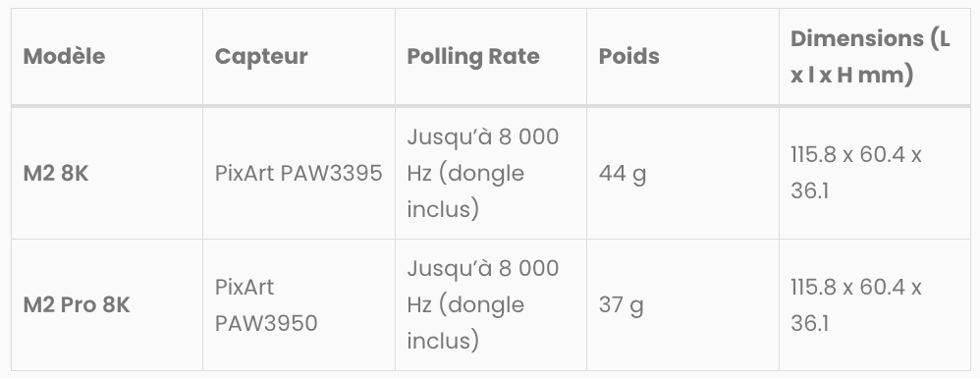Click 'inclus)' text in M2 Pro row
This screenshot has height=379, width=980.
(x=443, y=341)
